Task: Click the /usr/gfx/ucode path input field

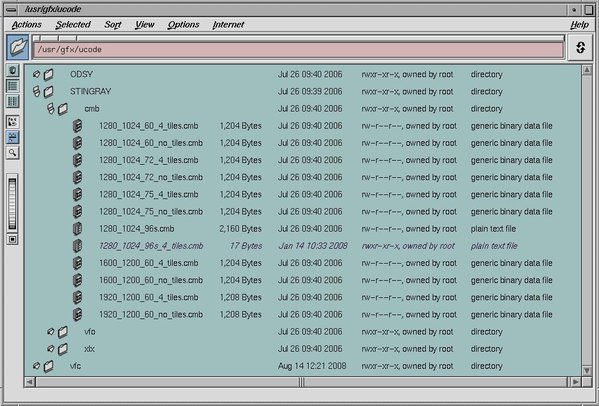Action: point(298,50)
